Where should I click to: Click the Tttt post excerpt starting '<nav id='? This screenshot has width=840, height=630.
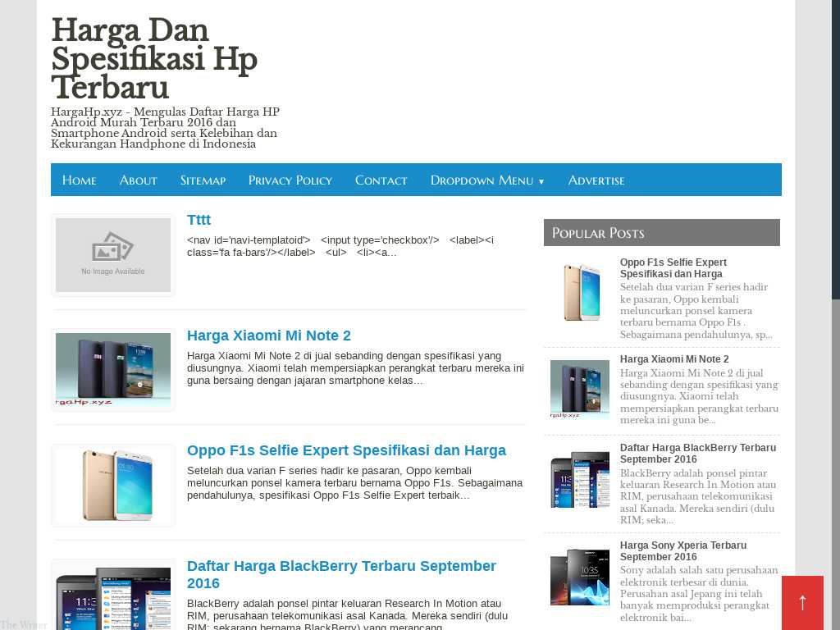340,246
